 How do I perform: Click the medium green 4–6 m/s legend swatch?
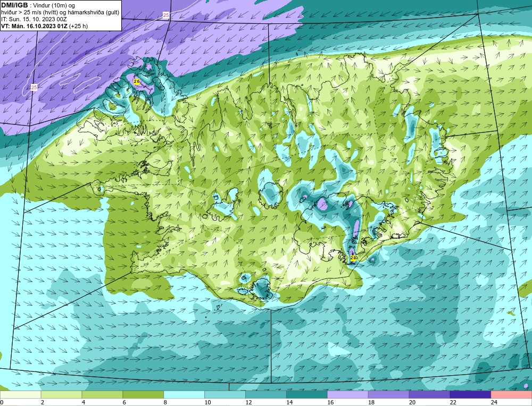[102, 395]
